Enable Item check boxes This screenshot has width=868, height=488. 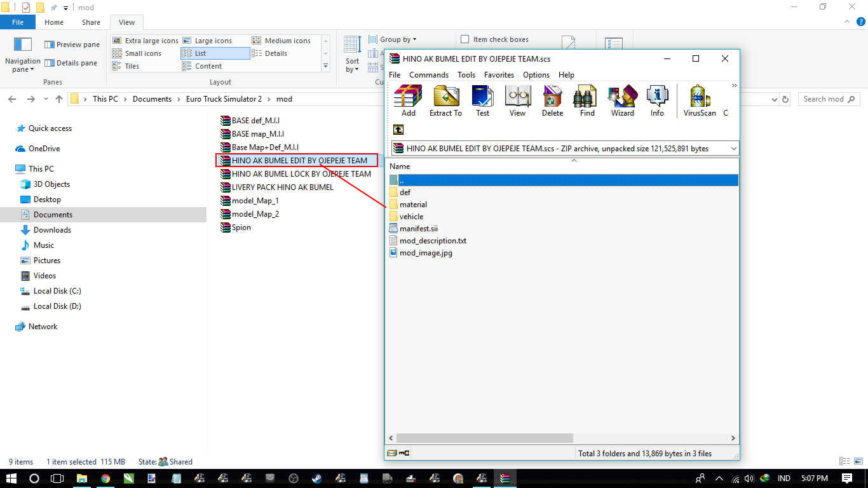coord(495,39)
